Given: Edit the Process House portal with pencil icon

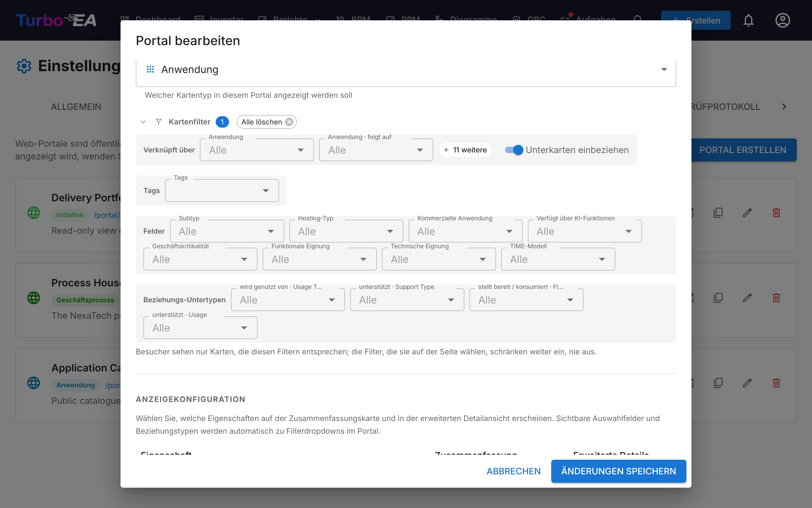Looking at the screenshot, I should point(747,298).
